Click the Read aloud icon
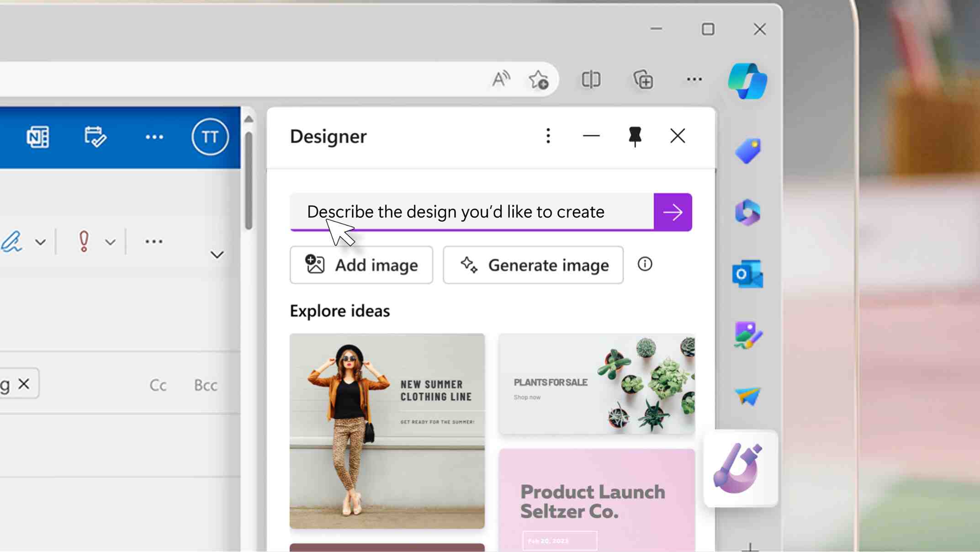980x552 pixels. pos(501,80)
